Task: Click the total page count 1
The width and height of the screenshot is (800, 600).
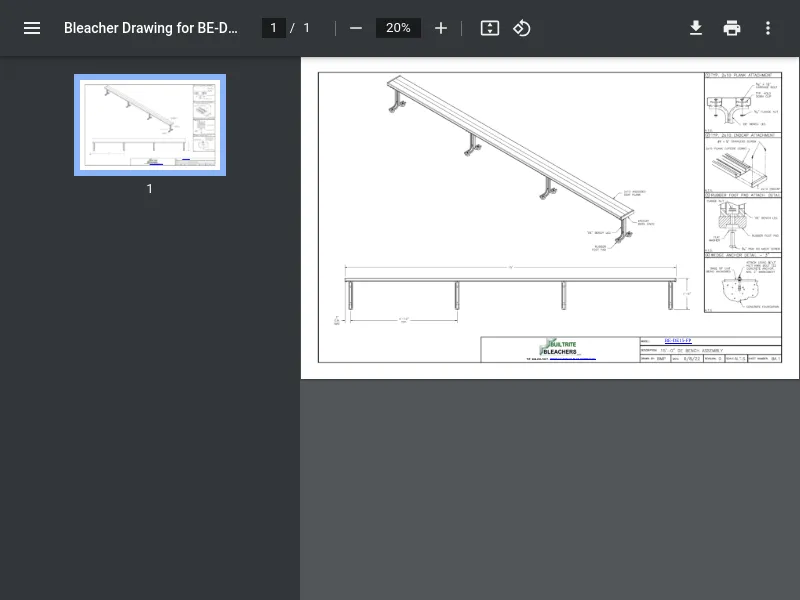Action: point(306,28)
